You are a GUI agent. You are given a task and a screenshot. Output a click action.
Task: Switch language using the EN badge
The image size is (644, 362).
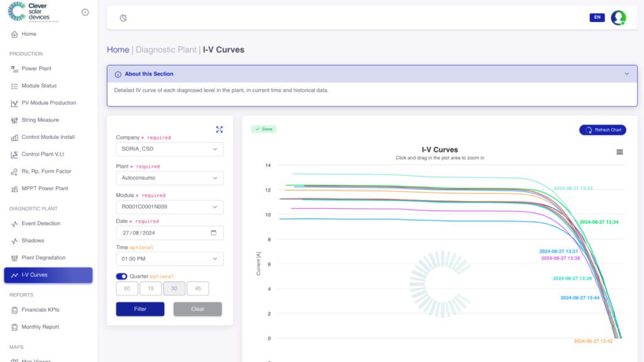pyautogui.click(x=597, y=18)
